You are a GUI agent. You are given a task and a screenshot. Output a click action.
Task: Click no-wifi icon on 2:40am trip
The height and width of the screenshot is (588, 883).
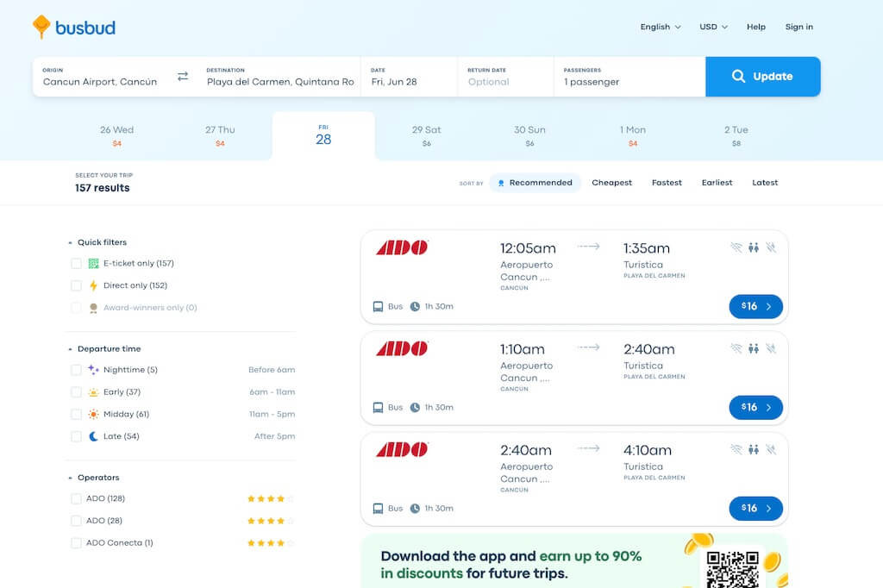click(736, 449)
